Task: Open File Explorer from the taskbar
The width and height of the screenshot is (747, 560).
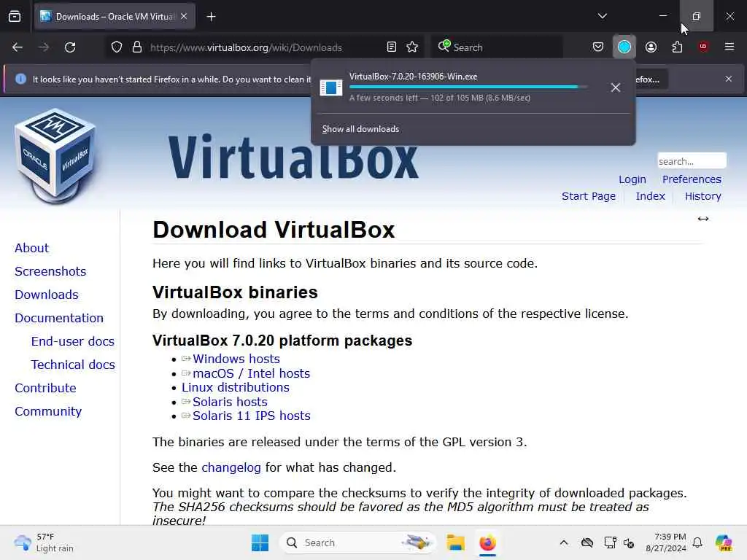Action: point(455,542)
